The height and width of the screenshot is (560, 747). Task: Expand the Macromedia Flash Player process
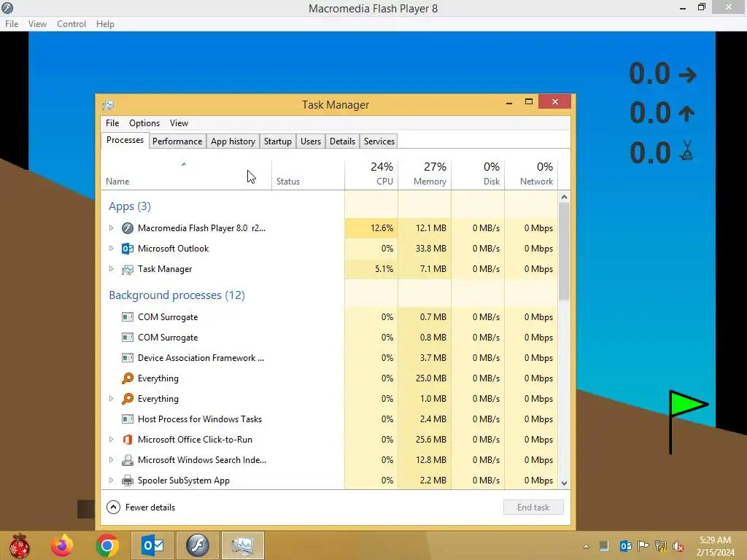click(111, 228)
